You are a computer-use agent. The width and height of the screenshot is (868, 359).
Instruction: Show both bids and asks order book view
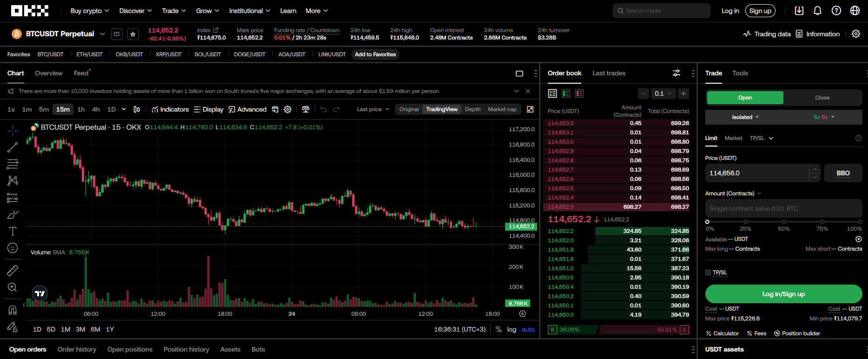click(x=552, y=93)
